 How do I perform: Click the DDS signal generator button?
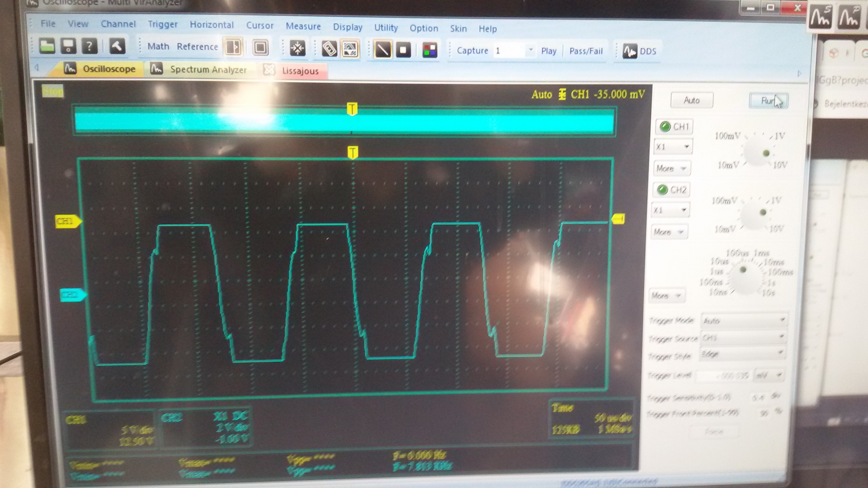pos(639,52)
